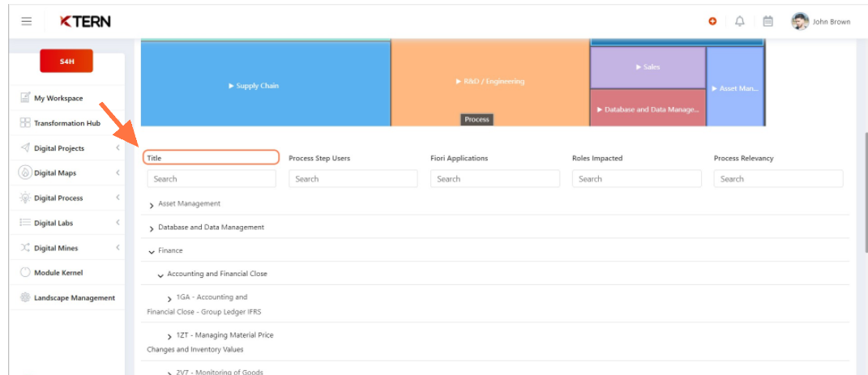
Task: Click the Asset Management row label
Action: point(190,203)
